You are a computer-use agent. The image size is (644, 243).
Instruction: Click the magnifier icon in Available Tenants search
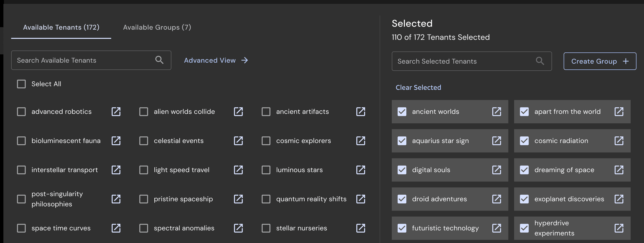click(160, 60)
